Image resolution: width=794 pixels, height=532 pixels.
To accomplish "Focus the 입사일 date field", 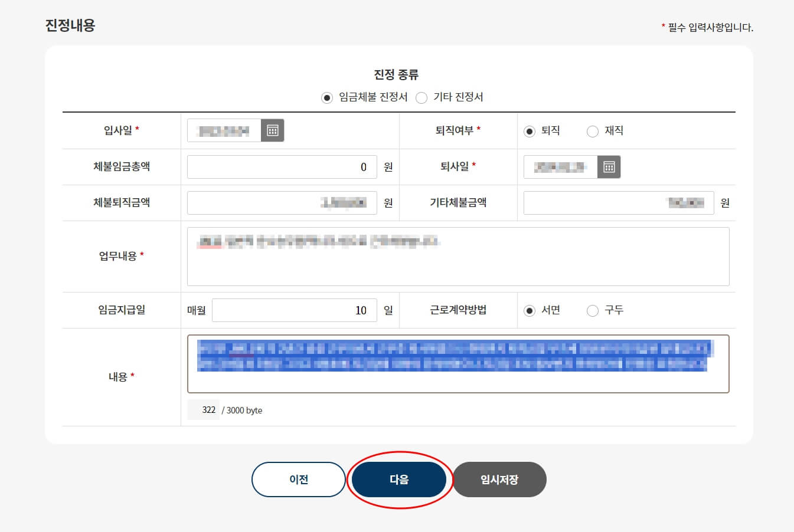I will 224,130.
